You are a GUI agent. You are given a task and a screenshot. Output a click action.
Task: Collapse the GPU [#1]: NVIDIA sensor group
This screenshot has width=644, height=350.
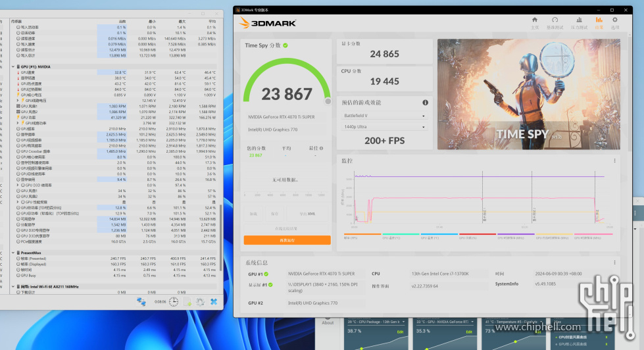pyautogui.click(x=13, y=66)
